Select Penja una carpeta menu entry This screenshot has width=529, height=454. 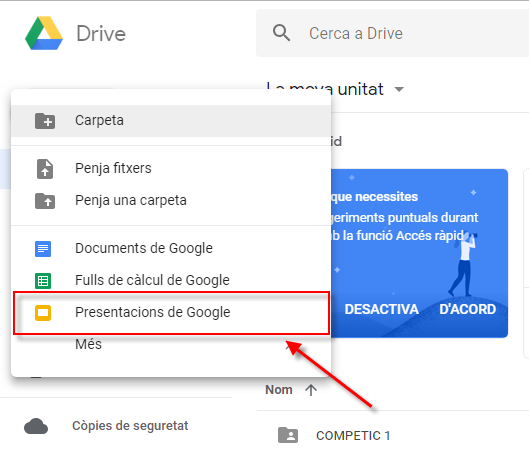[x=171, y=201]
